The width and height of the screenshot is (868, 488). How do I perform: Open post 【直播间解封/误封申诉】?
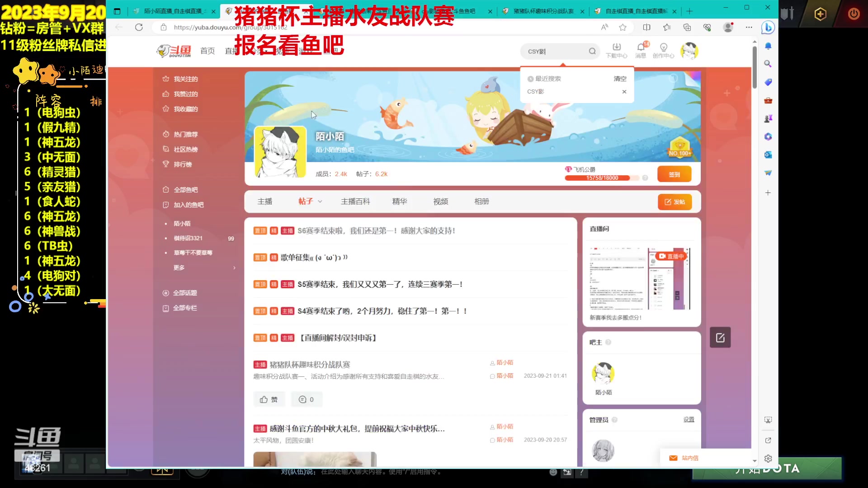(x=338, y=338)
